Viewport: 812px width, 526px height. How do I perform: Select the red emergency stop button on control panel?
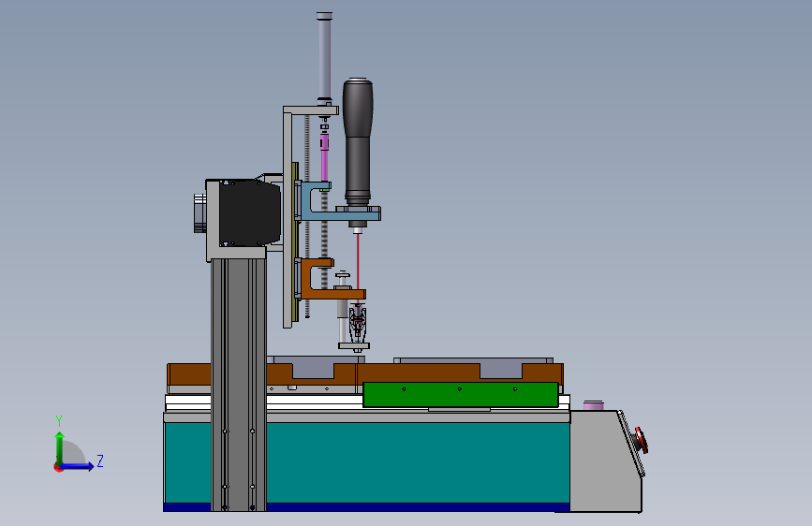pyautogui.click(x=642, y=440)
